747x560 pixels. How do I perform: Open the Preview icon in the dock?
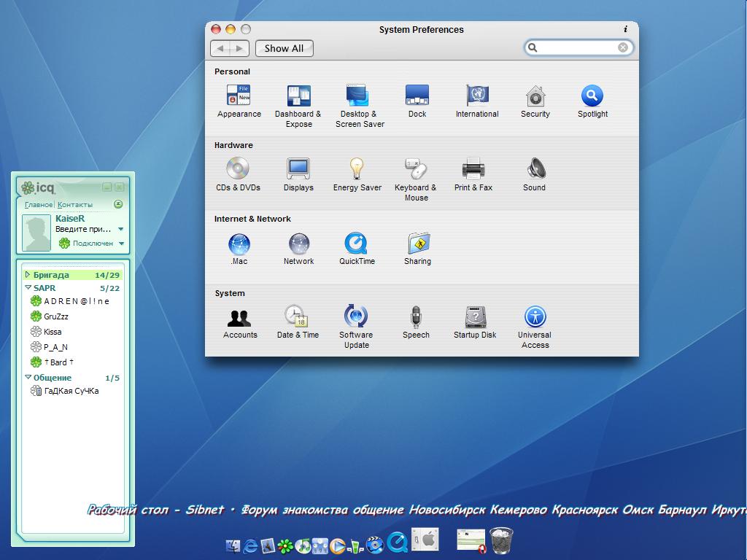coord(268,545)
